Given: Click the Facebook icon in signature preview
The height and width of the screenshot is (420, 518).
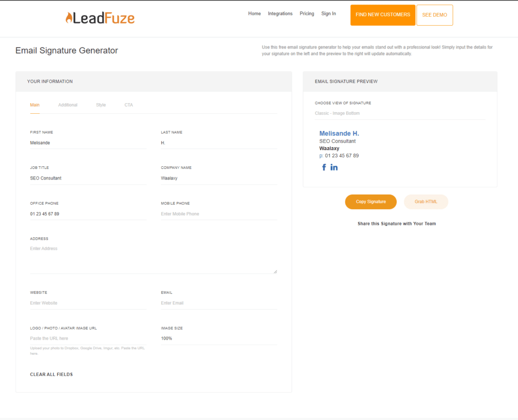Looking at the screenshot, I should coord(324,167).
